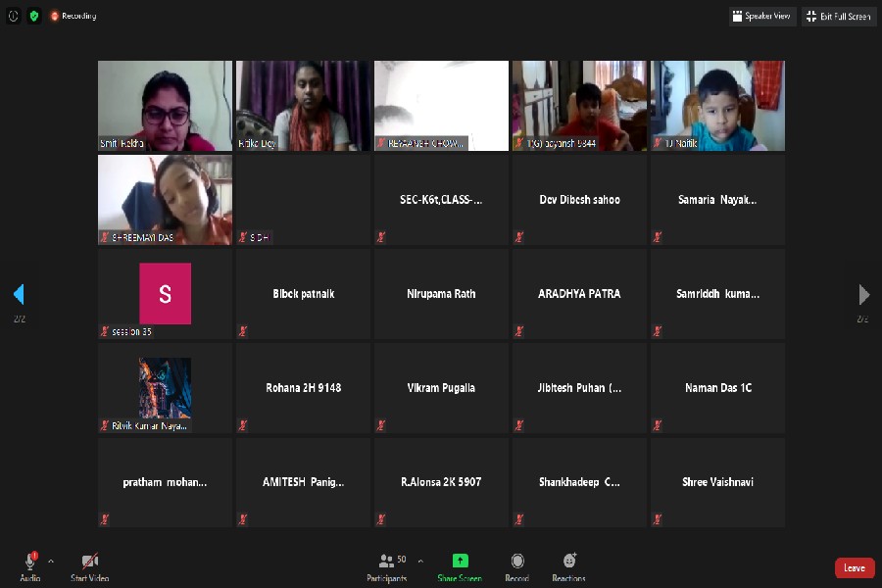Click SHREEMAYI DAS video thumbnail

[165, 199]
